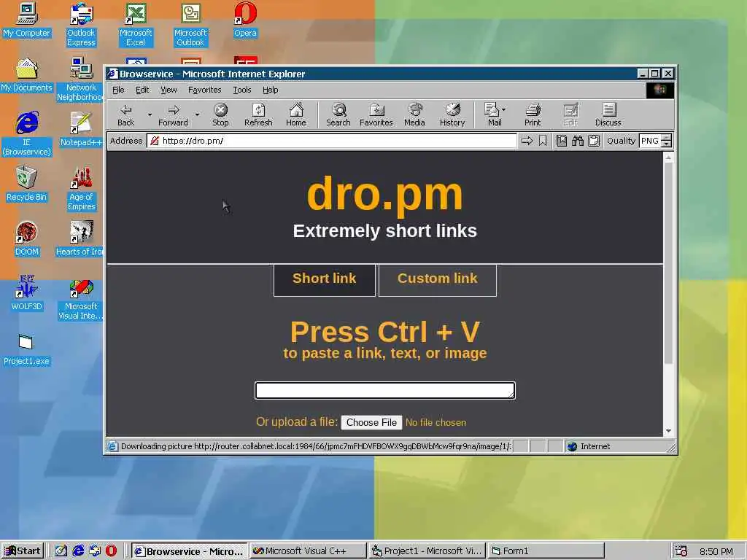747x560 pixels.
Task: Open the Edit menu
Action: pyautogui.click(x=142, y=90)
